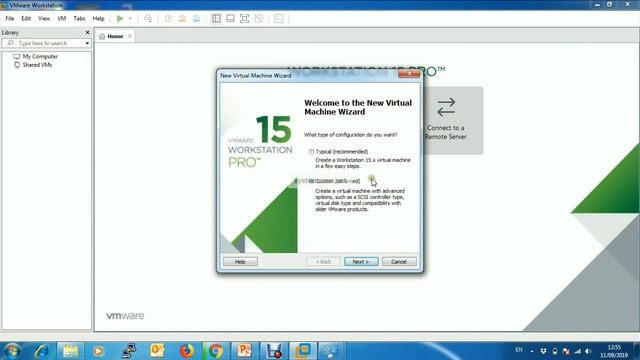Viewport: 640px width, 360px height.
Task: Click the Connect to a Remote Server tile
Action: [445, 120]
